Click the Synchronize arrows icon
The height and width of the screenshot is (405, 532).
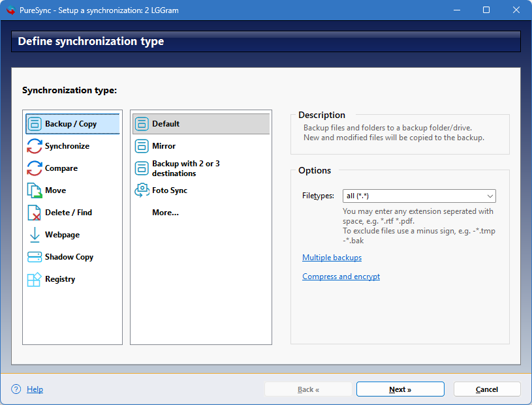pos(35,146)
